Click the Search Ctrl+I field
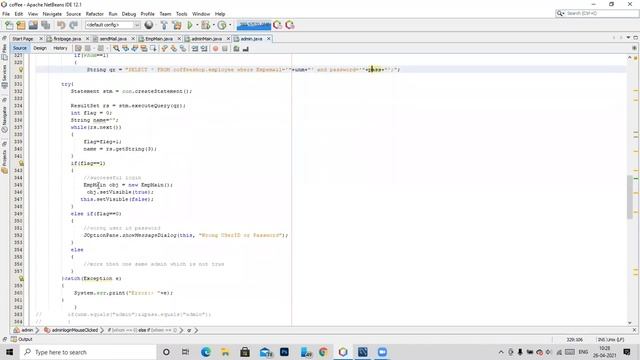Screen dimensions: 640x360 pyautogui.click(x=597, y=13)
